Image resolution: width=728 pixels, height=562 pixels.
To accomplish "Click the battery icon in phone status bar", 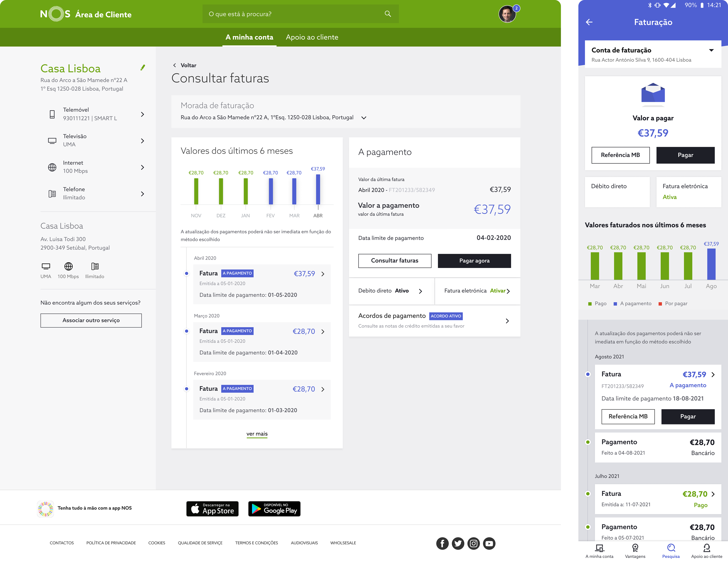I will point(702,5).
